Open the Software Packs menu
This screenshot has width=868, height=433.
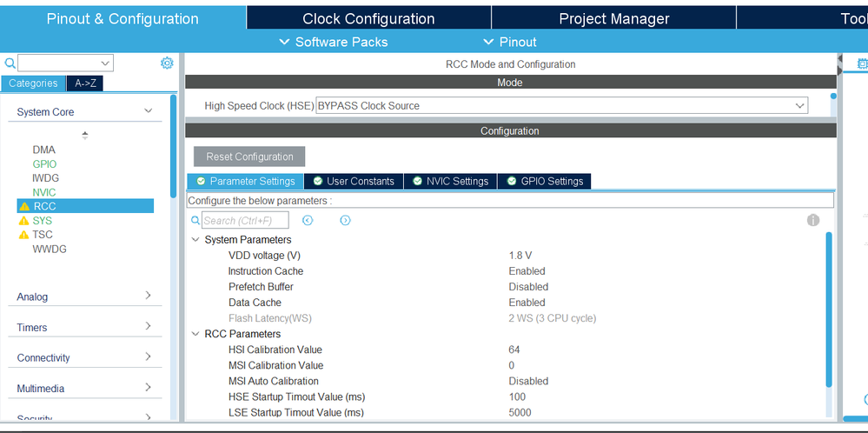point(334,42)
